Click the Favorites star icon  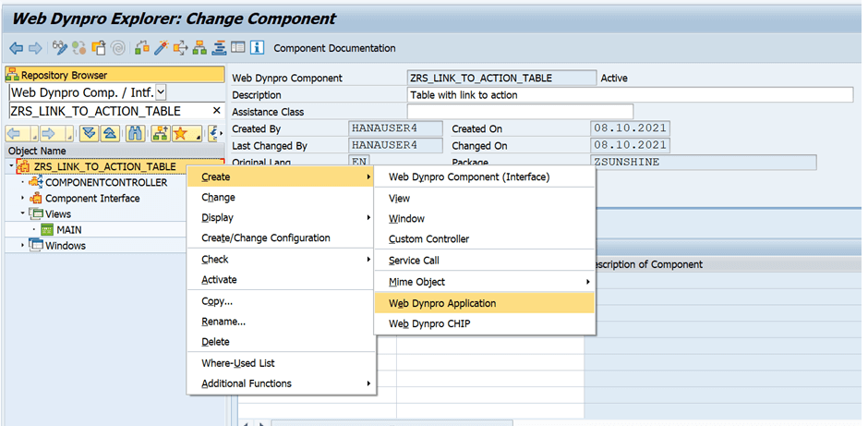click(x=180, y=133)
